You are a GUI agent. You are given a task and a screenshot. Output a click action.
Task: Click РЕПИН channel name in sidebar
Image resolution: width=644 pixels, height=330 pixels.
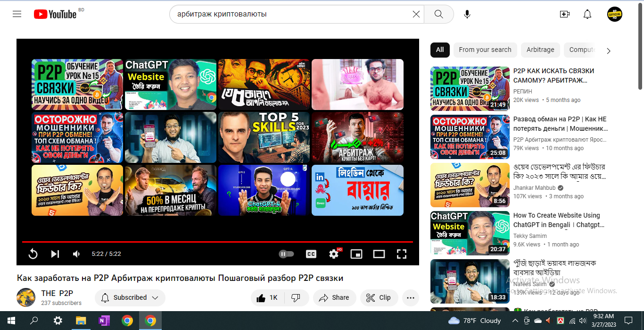pyautogui.click(x=523, y=92)
